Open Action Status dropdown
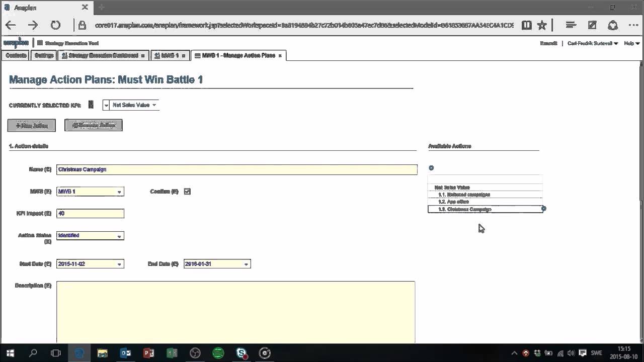The image size is (644, 362). click(119, 236)
